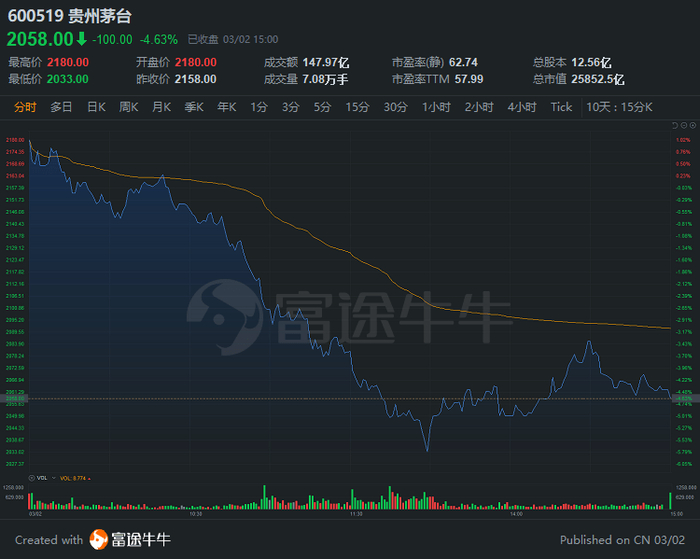Screen dimensions: 700x559
Task: Click the 富途牛牛 logo icon in footer
Action: pos(99,539)
